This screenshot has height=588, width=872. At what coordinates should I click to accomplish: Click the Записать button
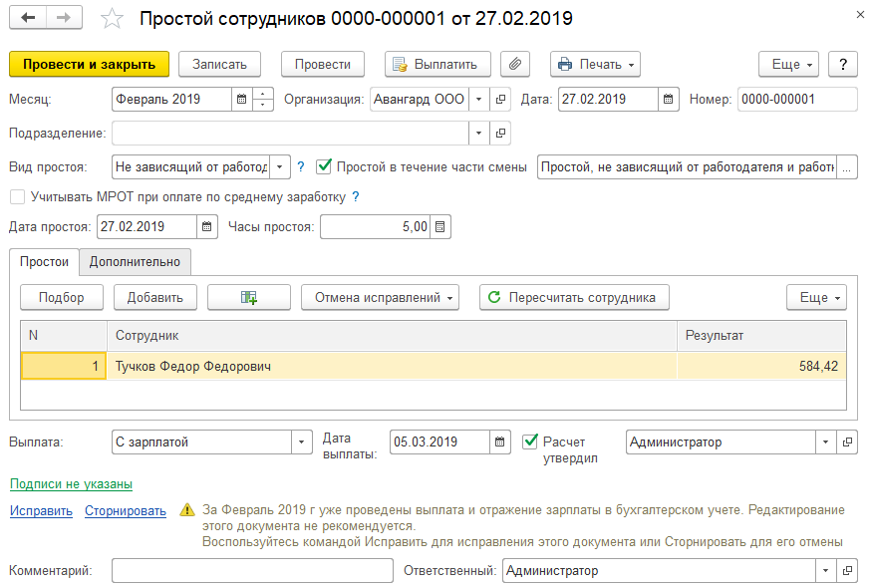(219, 64)
